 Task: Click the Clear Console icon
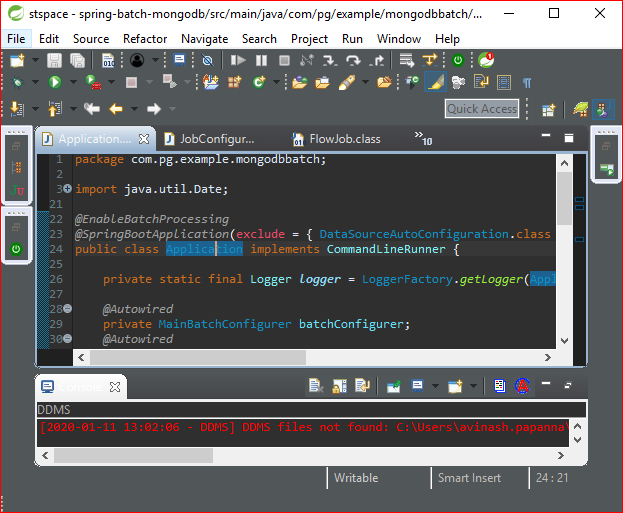316,385
